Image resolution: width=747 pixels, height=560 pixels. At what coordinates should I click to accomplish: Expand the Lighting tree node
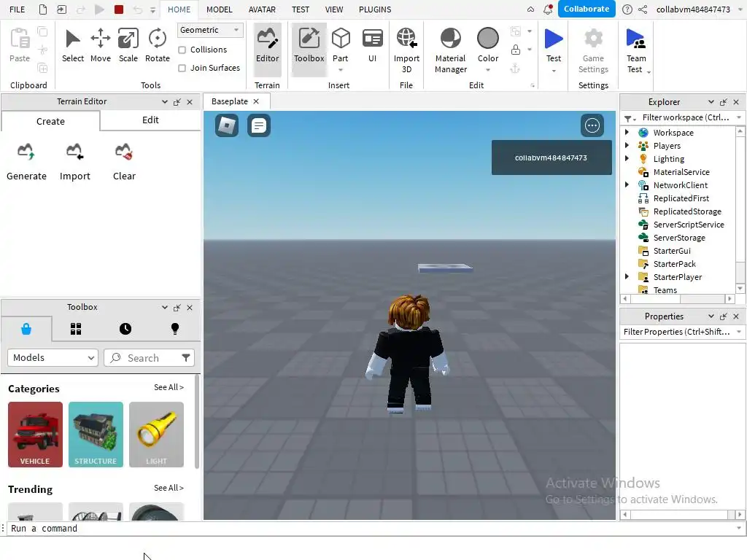[x=627, y=158]
